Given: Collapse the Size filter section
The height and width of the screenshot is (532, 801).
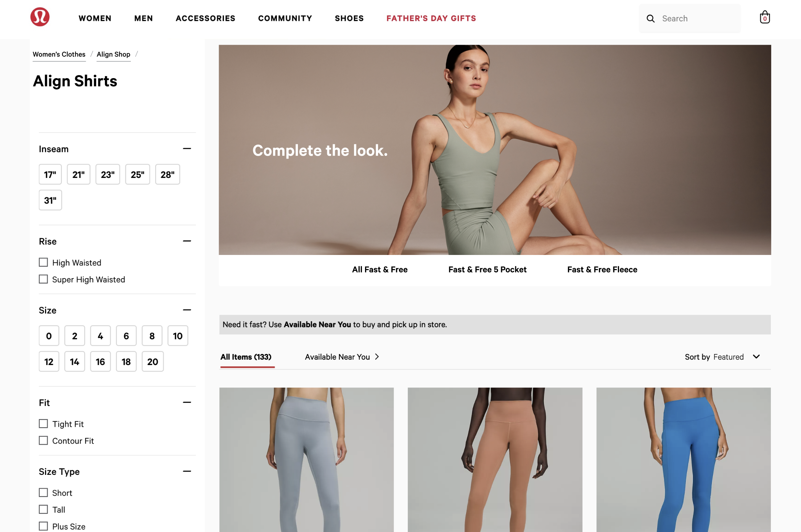Looking at the screenshot, I should (x=187, y=310).
